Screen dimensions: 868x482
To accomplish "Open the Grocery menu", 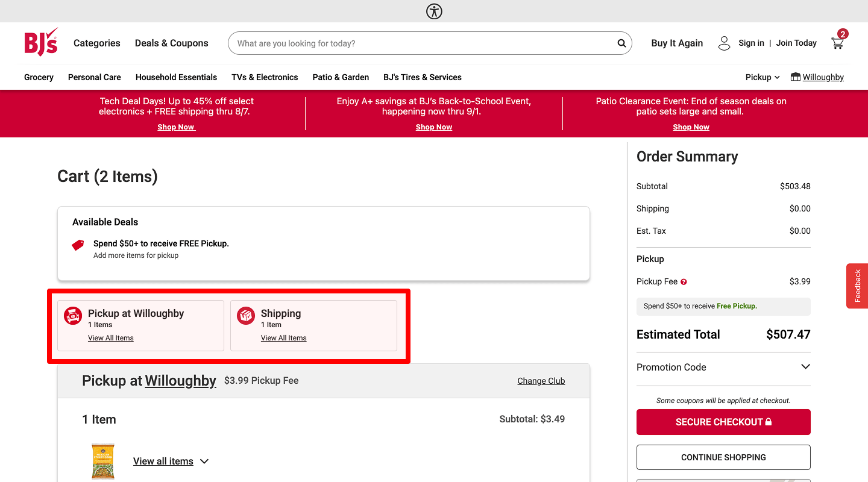I will point(38,77).
